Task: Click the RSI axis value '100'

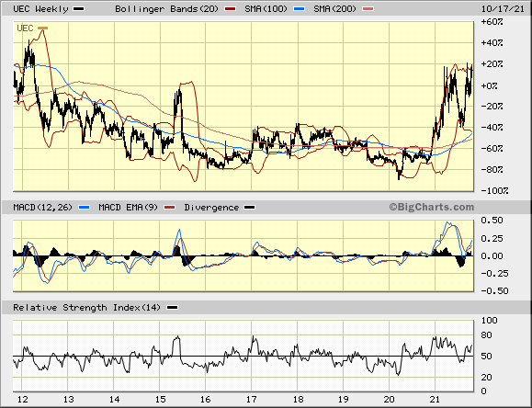Action: [489, 321]
